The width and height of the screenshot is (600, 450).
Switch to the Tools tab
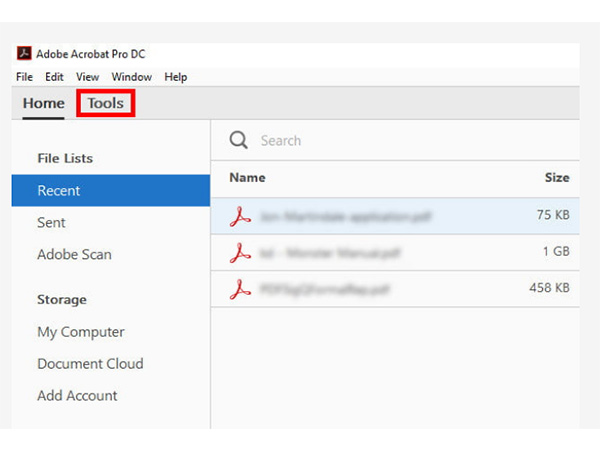point(105,103)
